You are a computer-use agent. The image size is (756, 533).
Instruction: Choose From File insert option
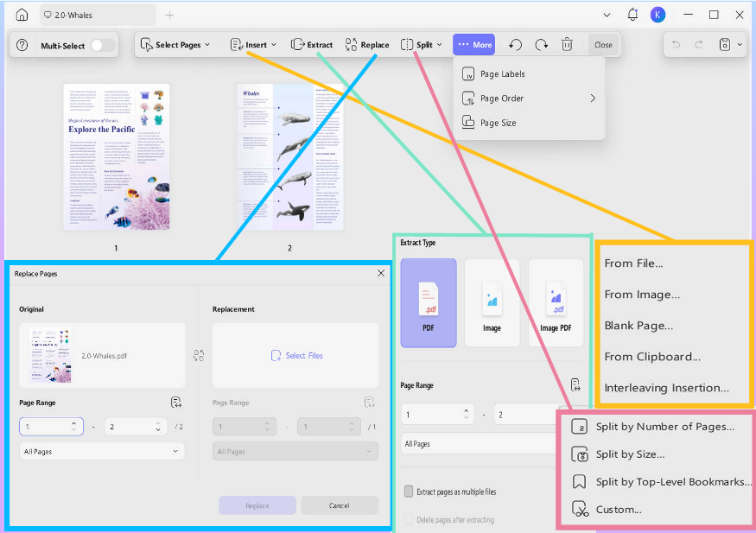click(x=633, y=263)
